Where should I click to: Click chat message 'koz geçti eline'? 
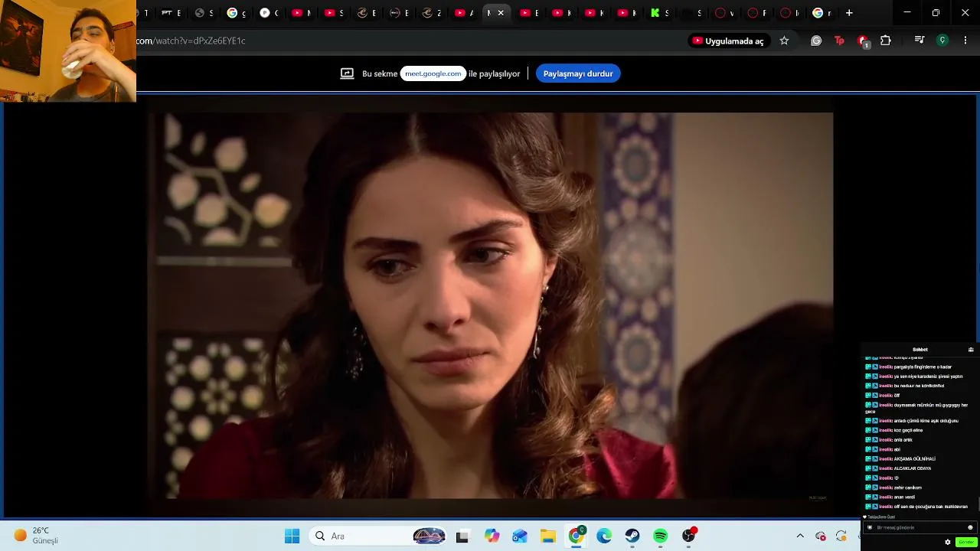pos(909,430)
